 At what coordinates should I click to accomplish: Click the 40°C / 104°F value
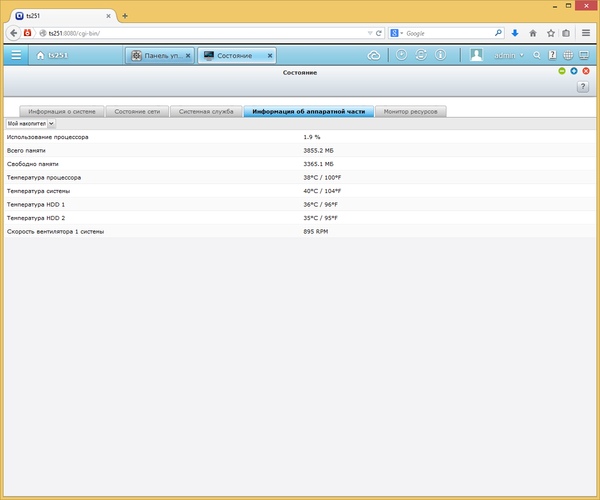click(322, 191)
